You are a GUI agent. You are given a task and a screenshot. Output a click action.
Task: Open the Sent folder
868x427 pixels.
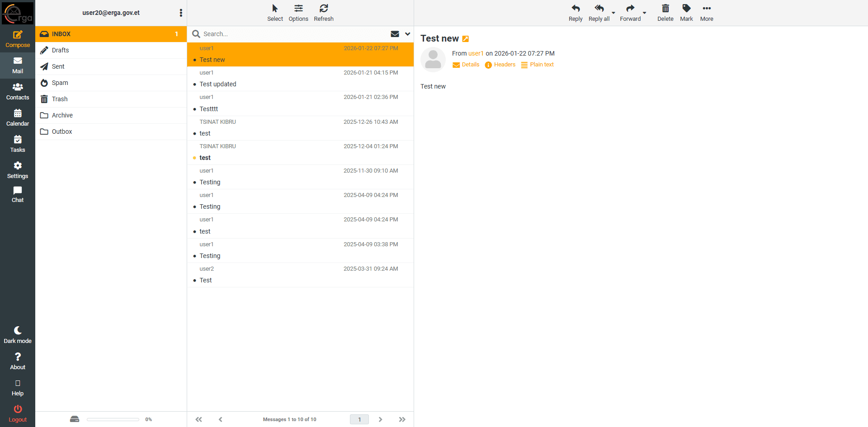111,66
